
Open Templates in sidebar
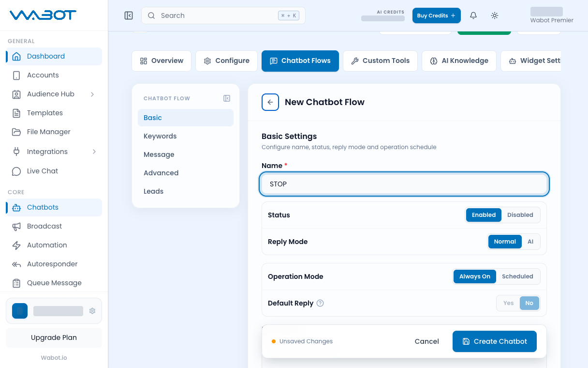tap(54, 113)
